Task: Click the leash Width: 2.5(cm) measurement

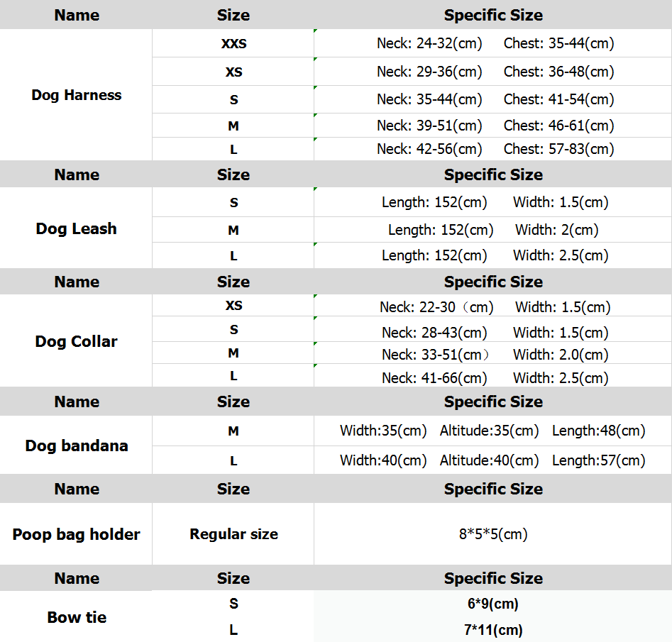Action: click(561, 255)
